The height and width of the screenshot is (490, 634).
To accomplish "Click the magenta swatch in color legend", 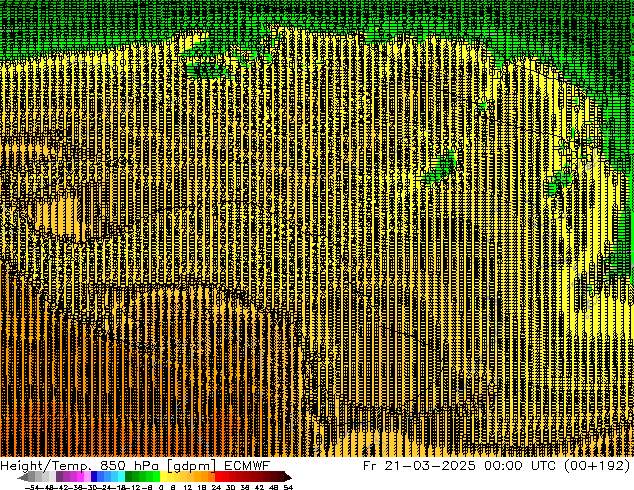I will tap(80, 477).
